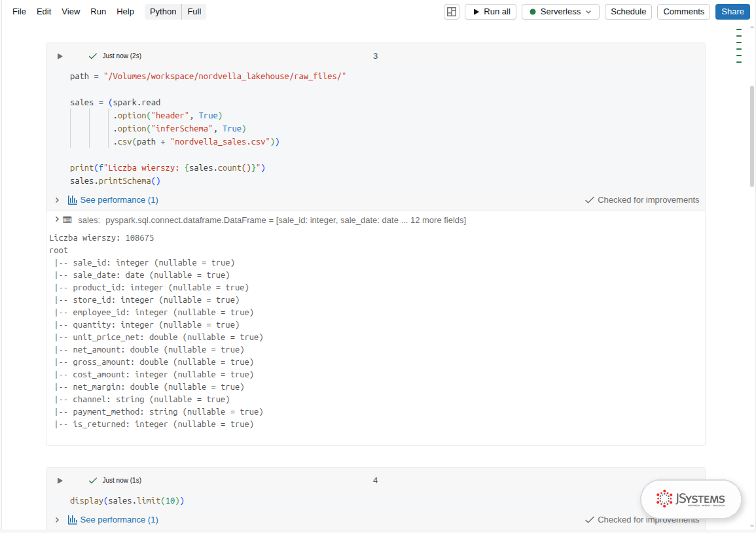Click the 'root' output line
756x533 pixels.
click(x=58, y=250)
